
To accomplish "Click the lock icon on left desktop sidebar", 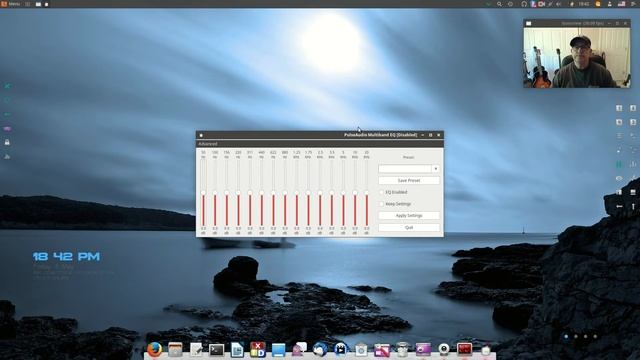I will pyautogui.click(x=7, y=142).
